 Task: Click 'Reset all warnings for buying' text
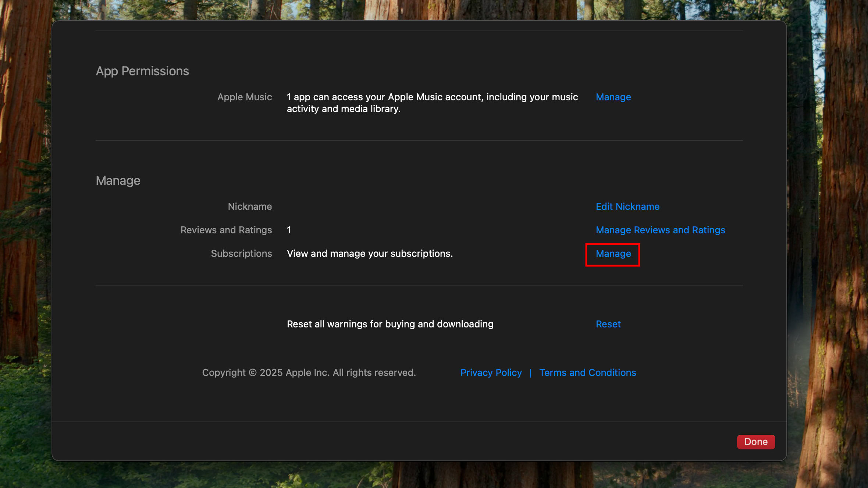[x=390, y=324]
